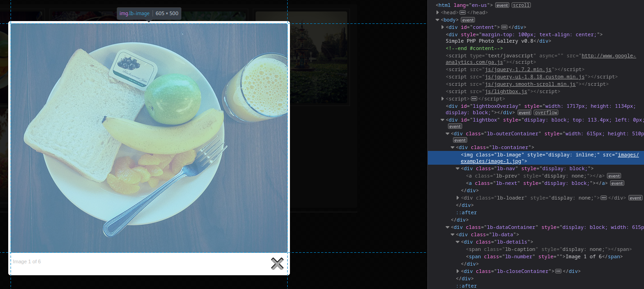Collapse the lb-nav div node
The width and height of the screenshot is (644, 289).
pos(458,168)
